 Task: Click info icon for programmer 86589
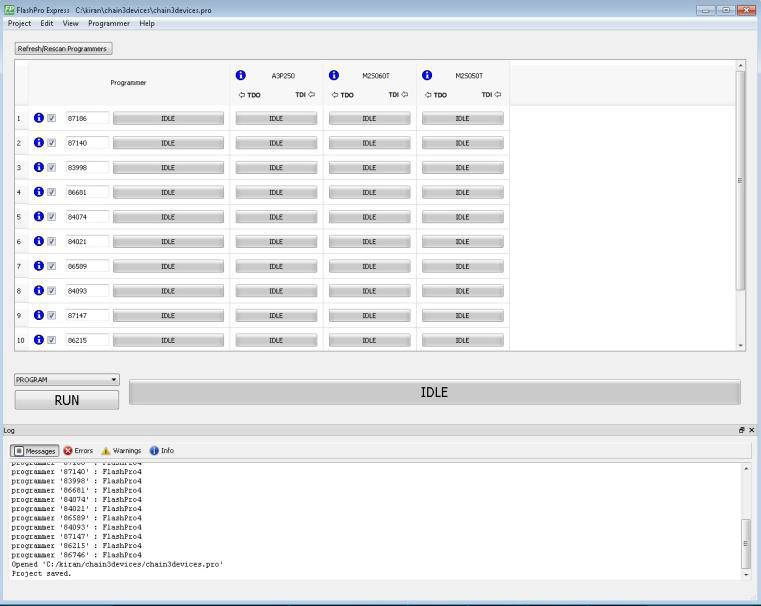(x=39, y=266)
